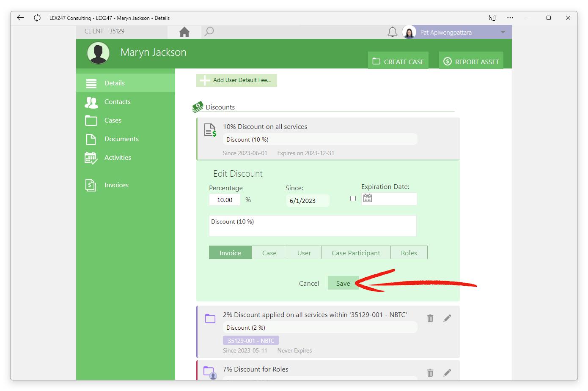Open the three-dots more options menu

pyautogui.click(x=510, y=18)
